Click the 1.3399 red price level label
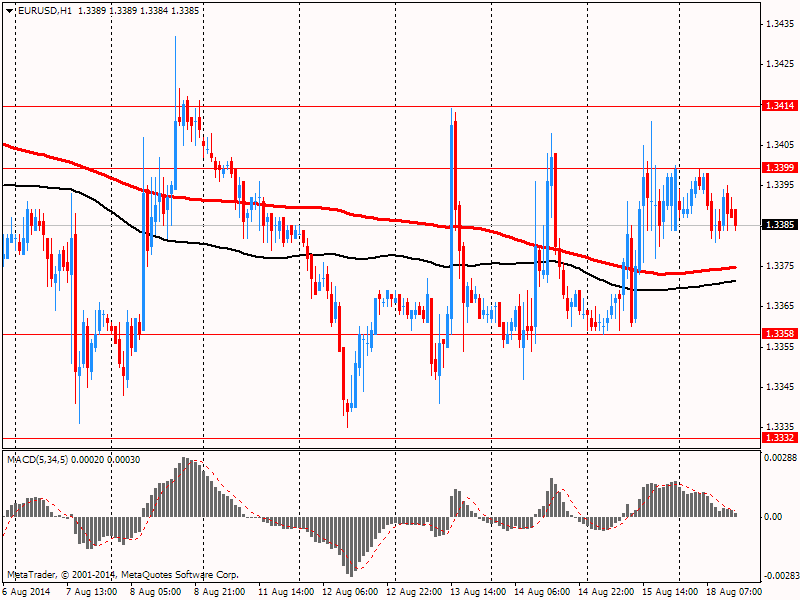800x600 pixels. [x=780, y=167]
